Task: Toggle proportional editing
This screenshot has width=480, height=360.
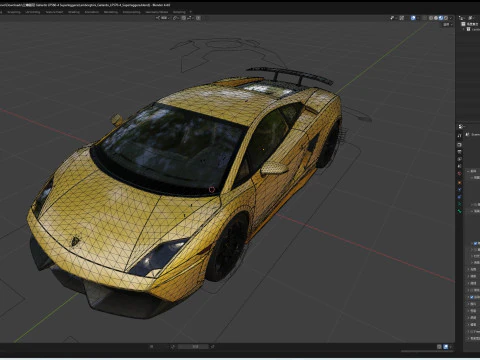Action: tap(198, 18)
